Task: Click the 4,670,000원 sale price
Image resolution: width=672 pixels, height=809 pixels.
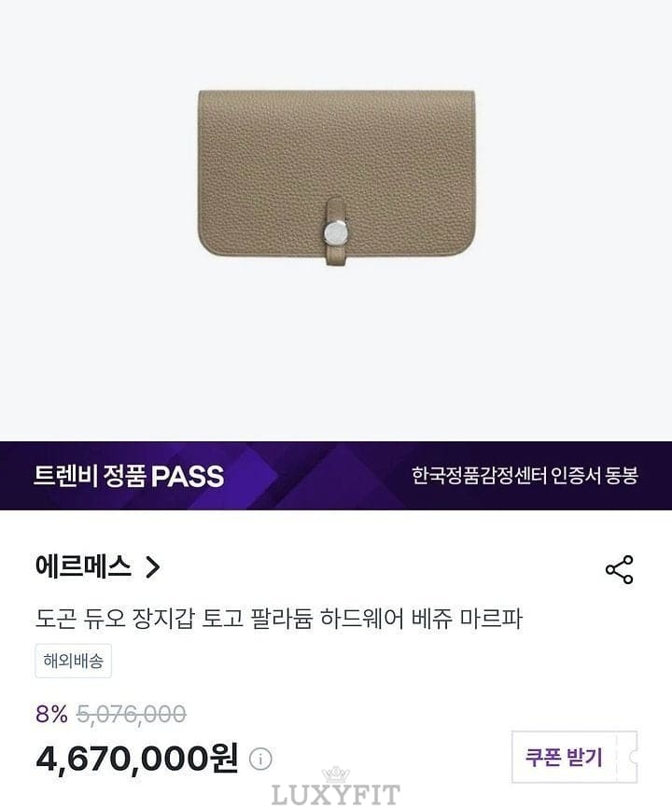Action: (137, 759)
